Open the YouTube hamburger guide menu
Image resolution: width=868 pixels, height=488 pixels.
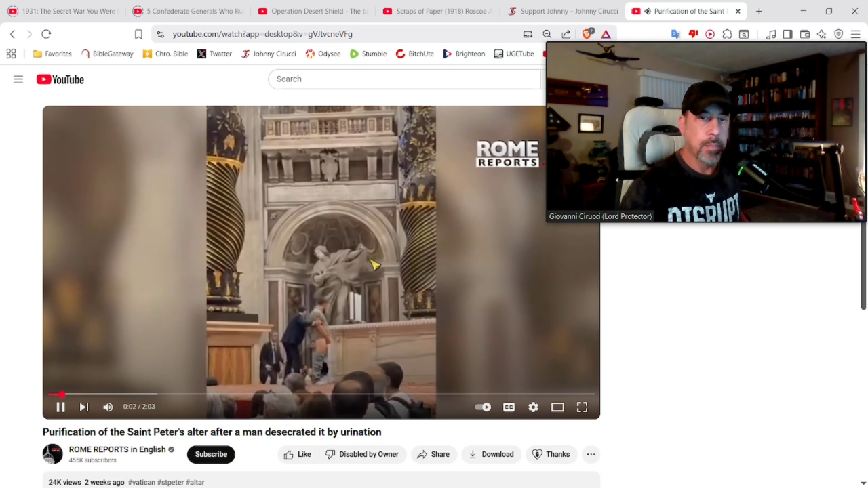18,79
